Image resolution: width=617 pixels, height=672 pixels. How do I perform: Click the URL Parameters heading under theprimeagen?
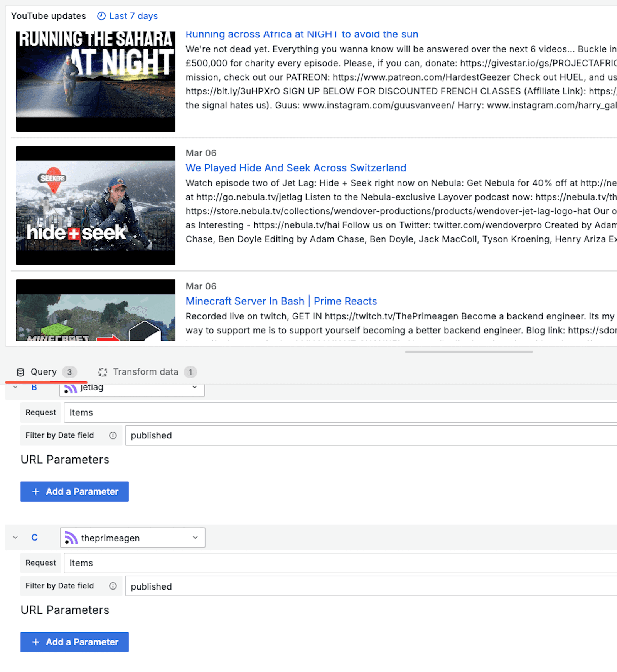click(x=65, y=610)
